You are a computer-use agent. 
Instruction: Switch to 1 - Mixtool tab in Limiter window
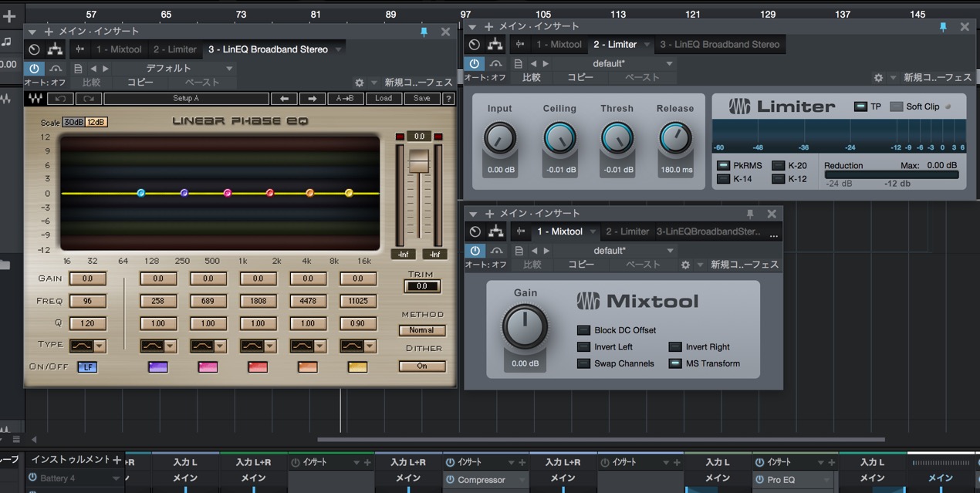pos(560,45)
